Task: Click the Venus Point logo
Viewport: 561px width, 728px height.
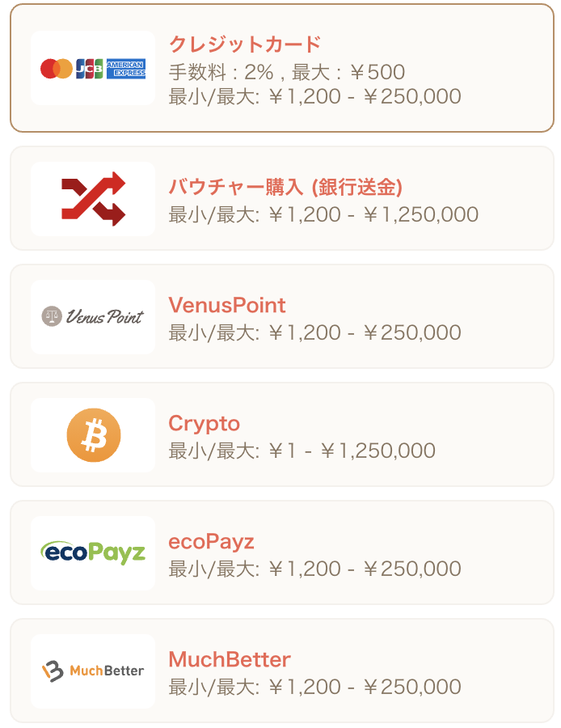Action: point(93,316)
